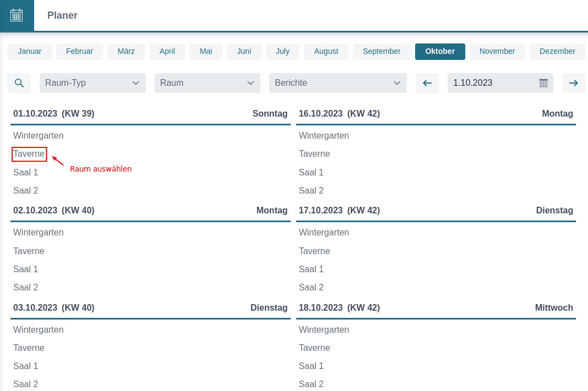Pick Wintergarten under 16.10.2023
The width and height of the screenshot is (588, 391).
coord(324,136)
